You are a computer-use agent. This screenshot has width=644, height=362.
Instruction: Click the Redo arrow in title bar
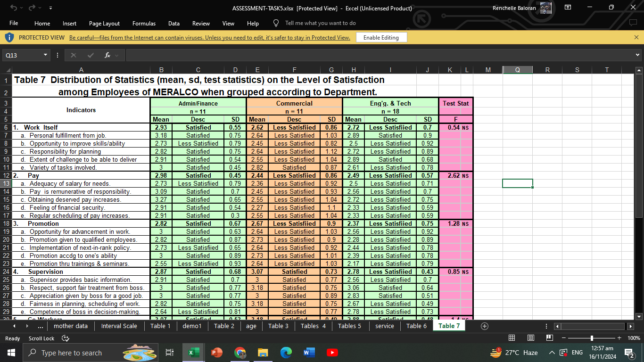[x=31, y=8]
